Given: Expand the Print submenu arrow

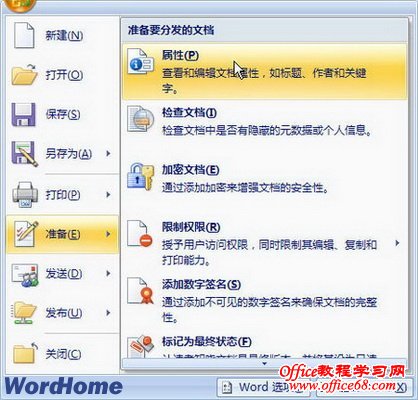Looking at the screenshot, I should [108, 194].
